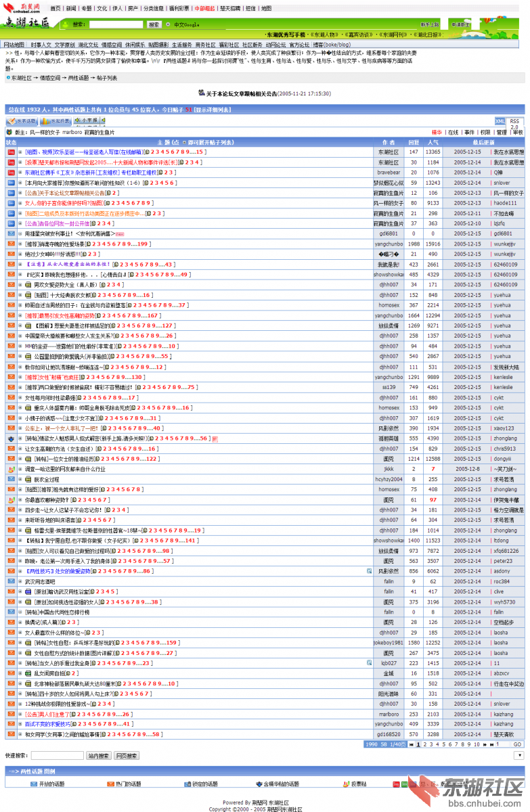530x812 pixels.
Task: Click the 站内搜索 button
Action: pyautogui.click(x=97, y=755)
